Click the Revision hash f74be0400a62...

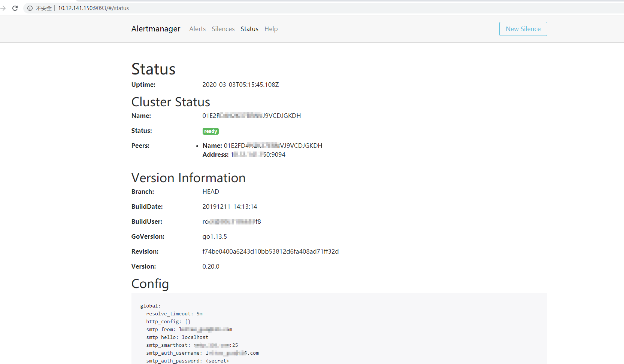click(x=271, y=251)
